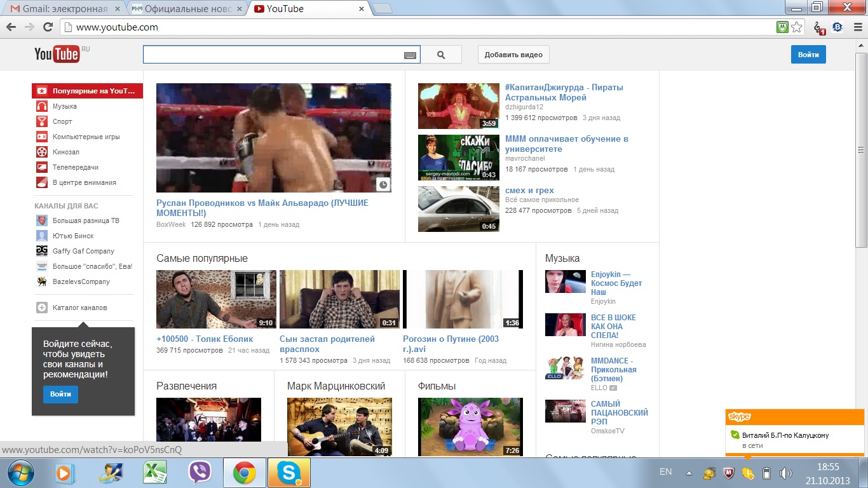Open Рогозин о Путине (2003 г.).avi link
This screenshot has height=488, width=868.
click(x=451, y=344)
